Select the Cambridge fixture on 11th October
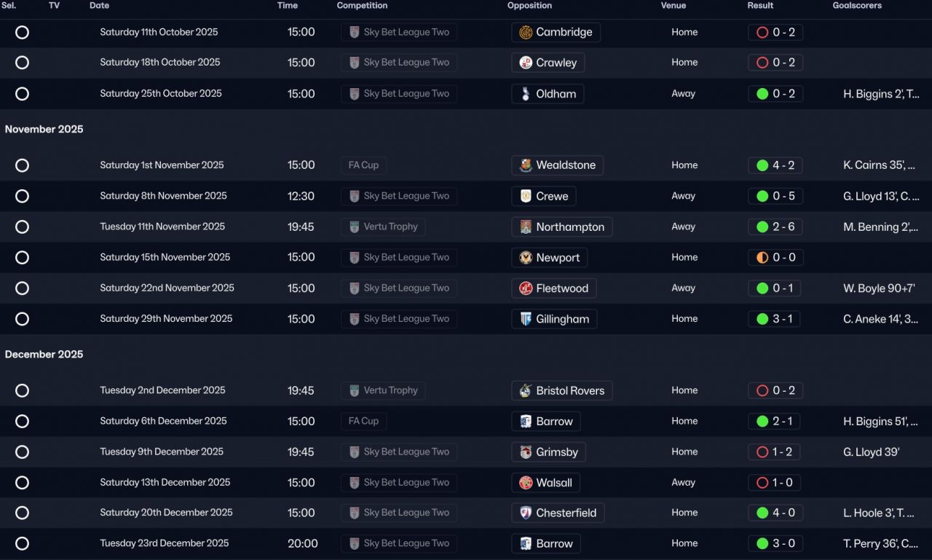 (x=23, y=32)
